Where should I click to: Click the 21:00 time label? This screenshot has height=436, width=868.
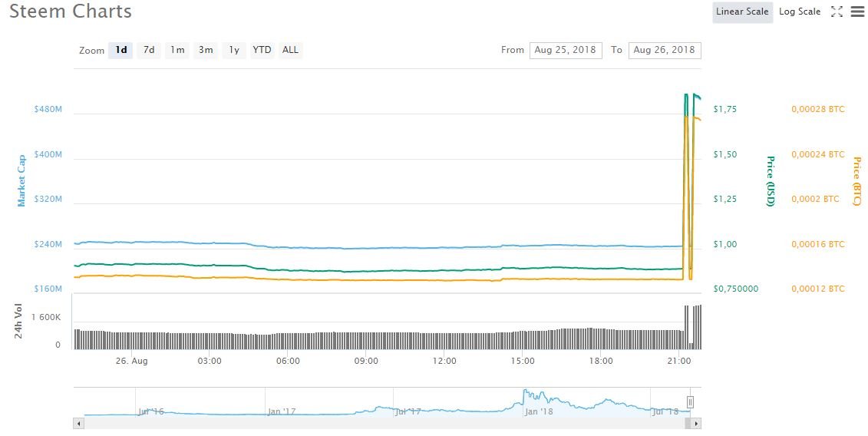[x=679, y=361]
